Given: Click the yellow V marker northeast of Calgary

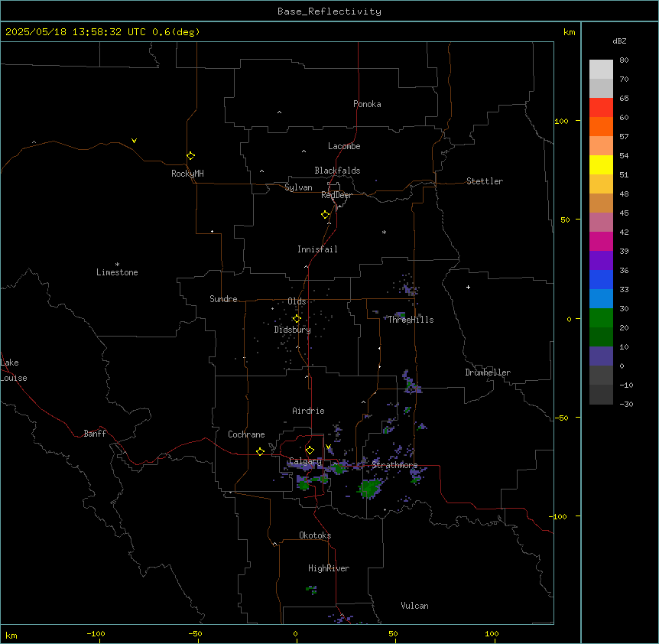Looking at the screenshot, I should [x=328, y=447].
